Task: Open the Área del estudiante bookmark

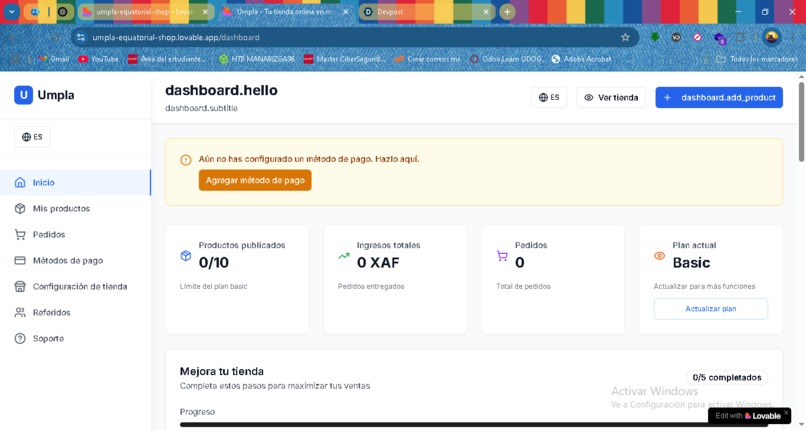Action: tap(167, 59)
